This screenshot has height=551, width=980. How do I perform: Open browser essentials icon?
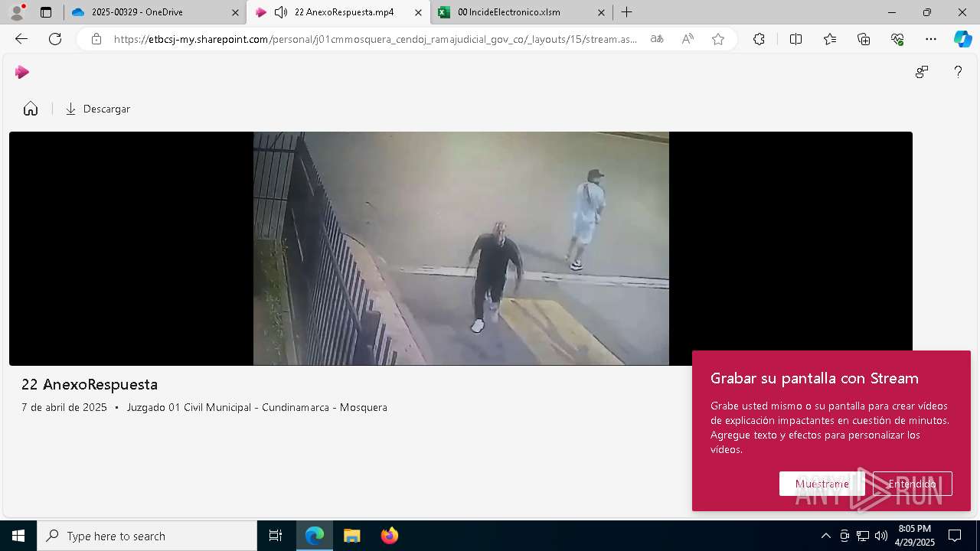coord(897,39)
